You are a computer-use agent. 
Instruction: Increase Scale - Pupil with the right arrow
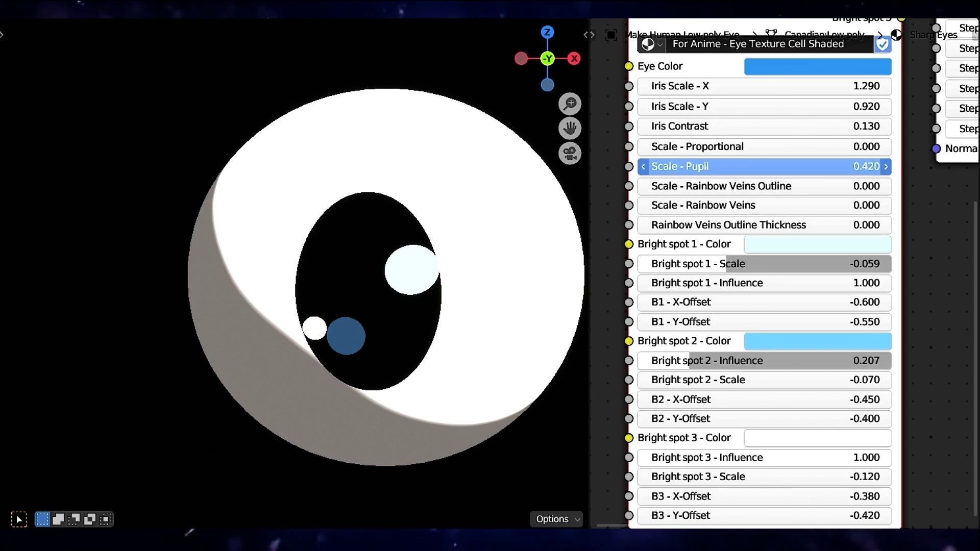point(886,167)
